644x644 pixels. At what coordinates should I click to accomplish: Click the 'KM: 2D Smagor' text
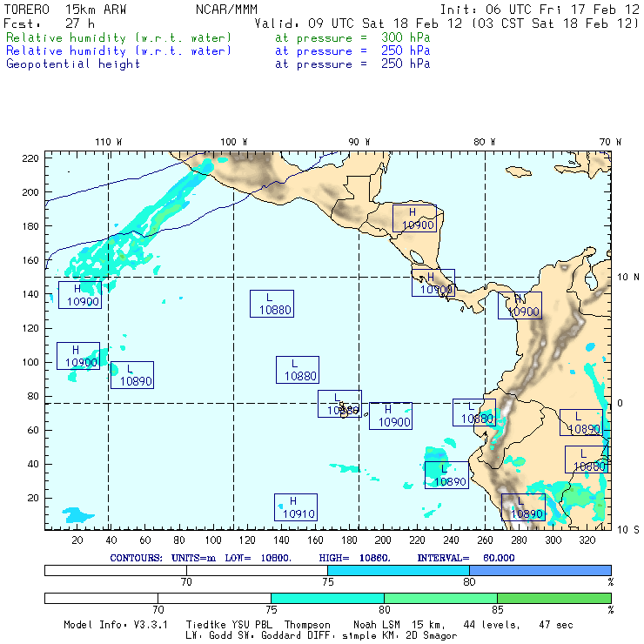419,636
